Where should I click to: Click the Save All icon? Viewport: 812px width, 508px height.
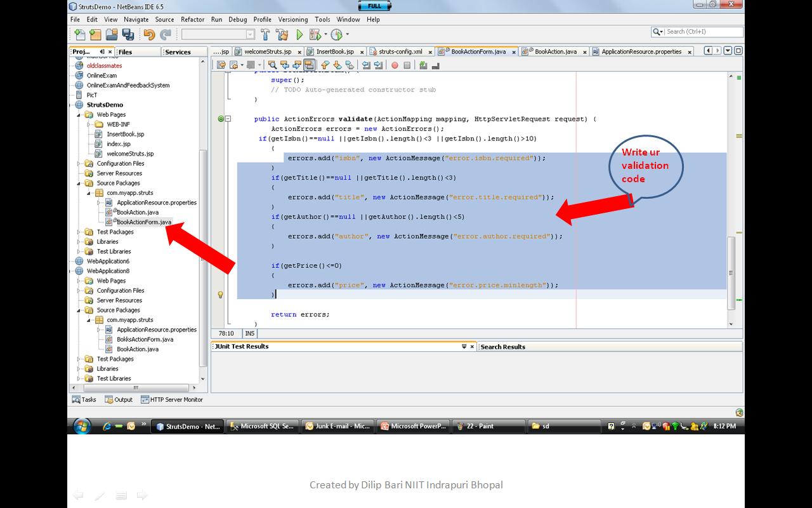click(x=129, y=35)
